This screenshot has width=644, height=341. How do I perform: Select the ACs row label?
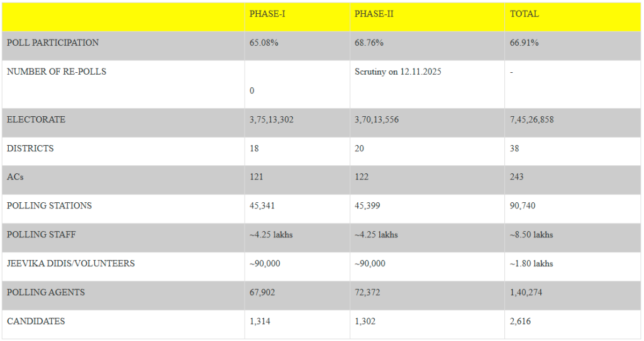pos(15,177)
